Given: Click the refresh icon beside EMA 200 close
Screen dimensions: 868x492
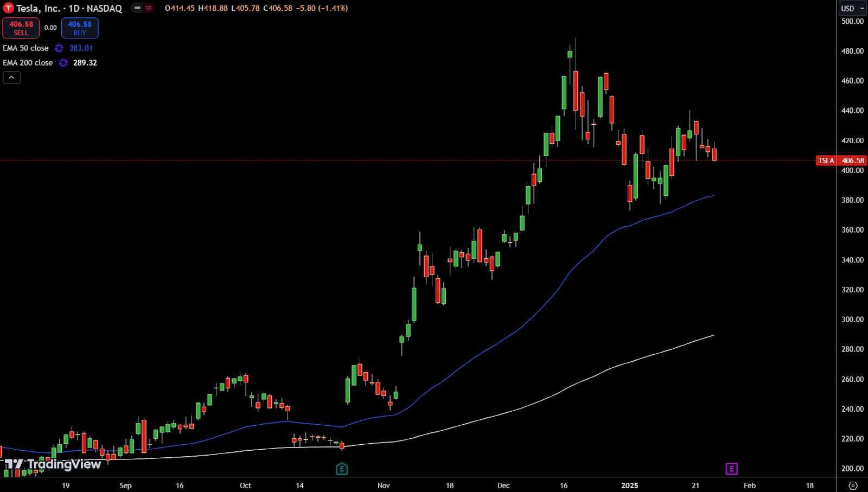Looking at the screenshot, I should pyautogui.click(x=63, y=63).
